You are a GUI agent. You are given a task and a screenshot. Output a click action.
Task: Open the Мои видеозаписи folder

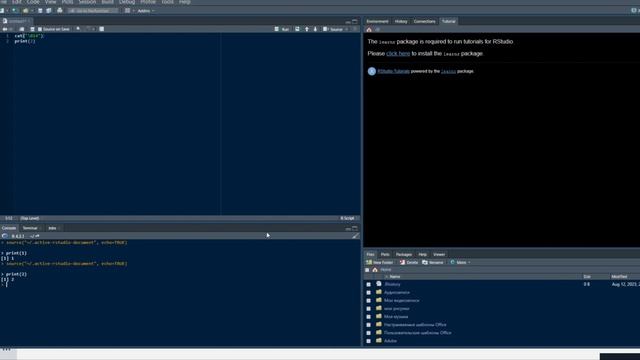(x=401, y=300)
